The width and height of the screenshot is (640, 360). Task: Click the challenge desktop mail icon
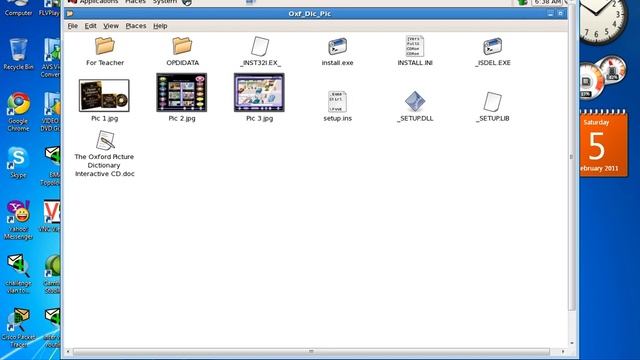pyautogui.click(x=18, y=273)
